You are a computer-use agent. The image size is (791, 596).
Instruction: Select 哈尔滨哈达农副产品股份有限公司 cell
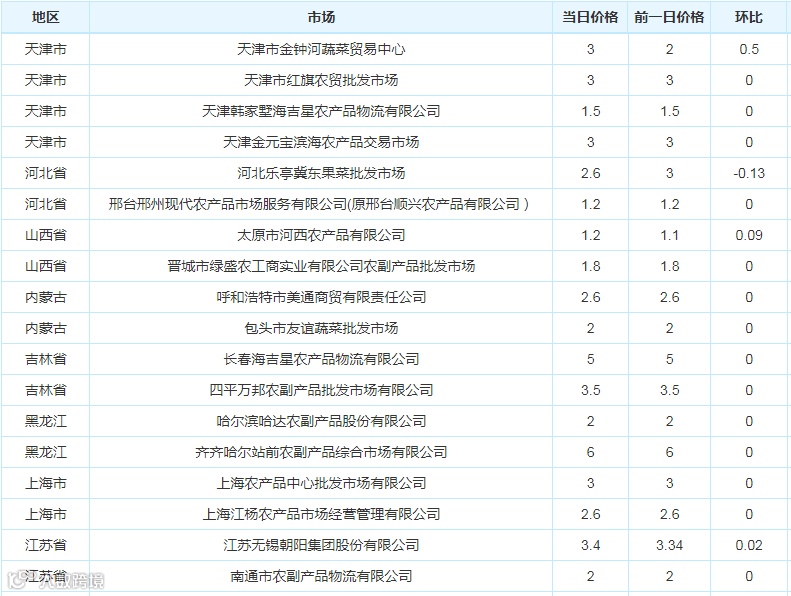click(x=321, y=421)
